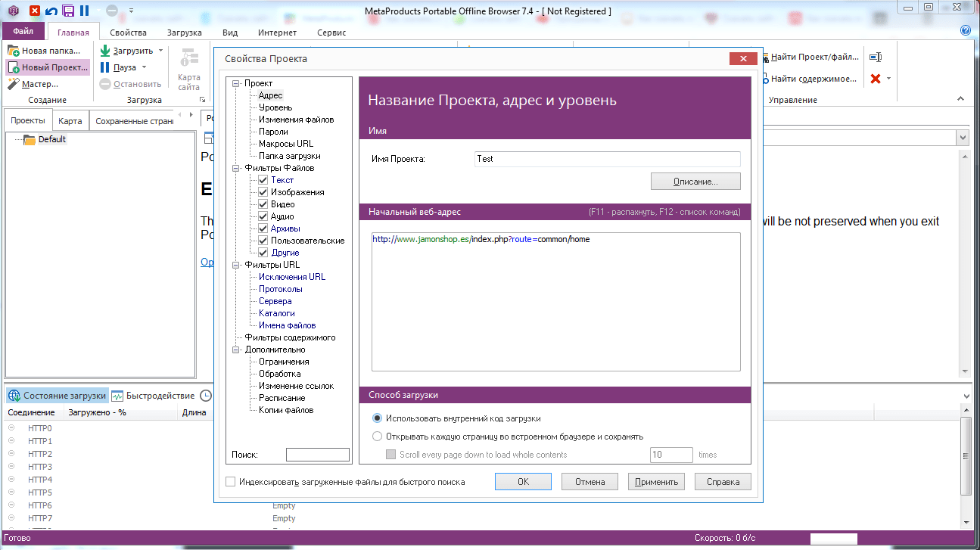Uncheck the Текст file filter
The height and width of the screenshot is (550, 980).
263,180
